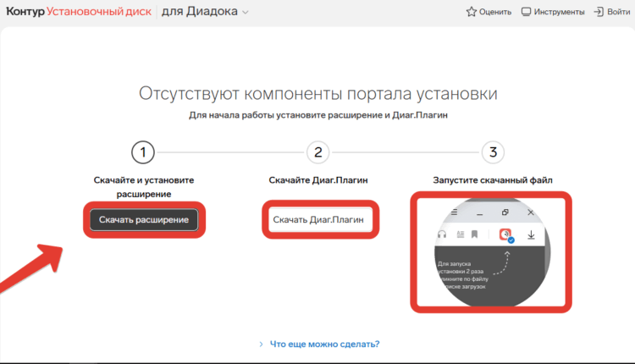Click the hamburger menu icon in the illustration

454,212
